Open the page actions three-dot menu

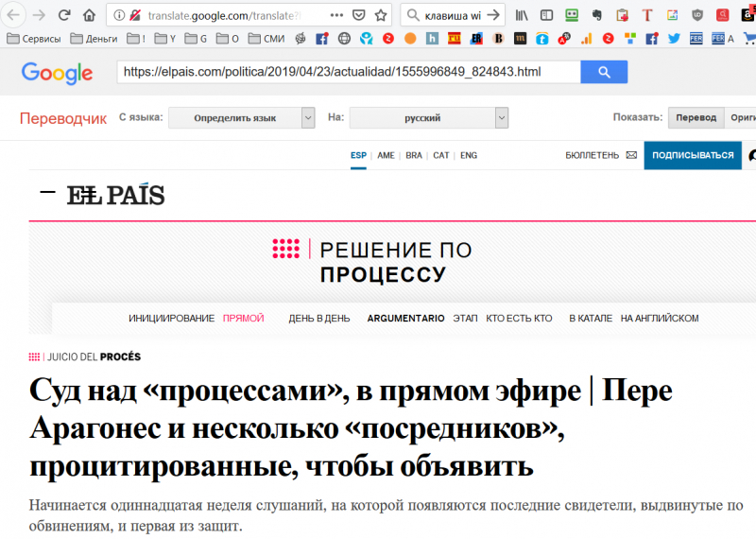coord(336,15)
